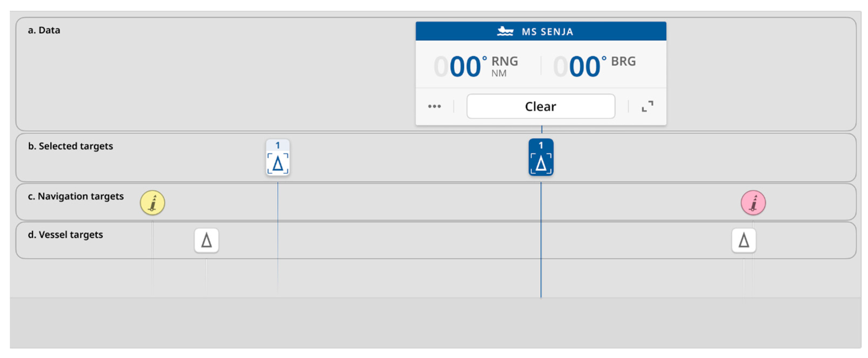Click the BRG unit label
868x358 pixels.
623,61
